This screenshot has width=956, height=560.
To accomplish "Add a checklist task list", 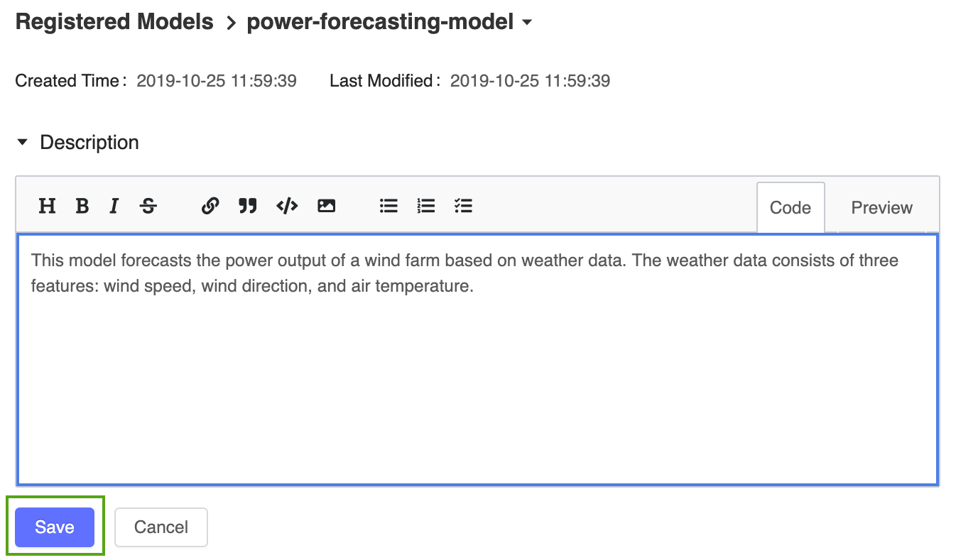I will coord(463,207).
